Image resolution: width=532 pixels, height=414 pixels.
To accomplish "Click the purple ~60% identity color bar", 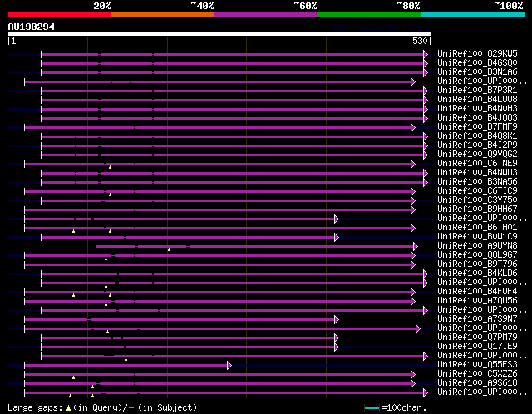I will tap(266, 15).
